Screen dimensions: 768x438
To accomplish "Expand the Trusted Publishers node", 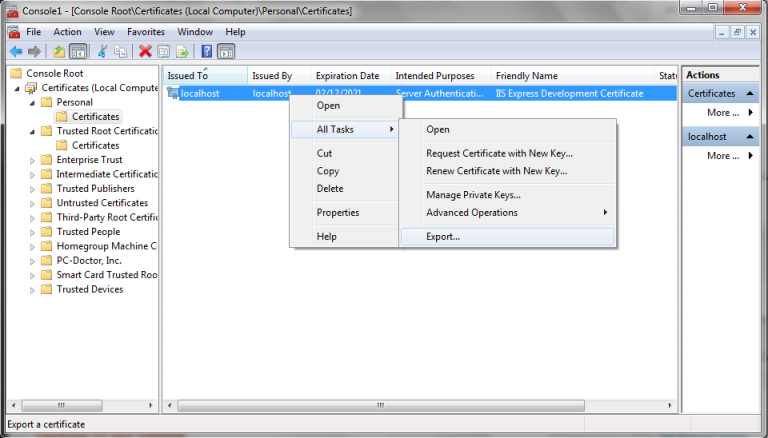I will pos(32,189).
